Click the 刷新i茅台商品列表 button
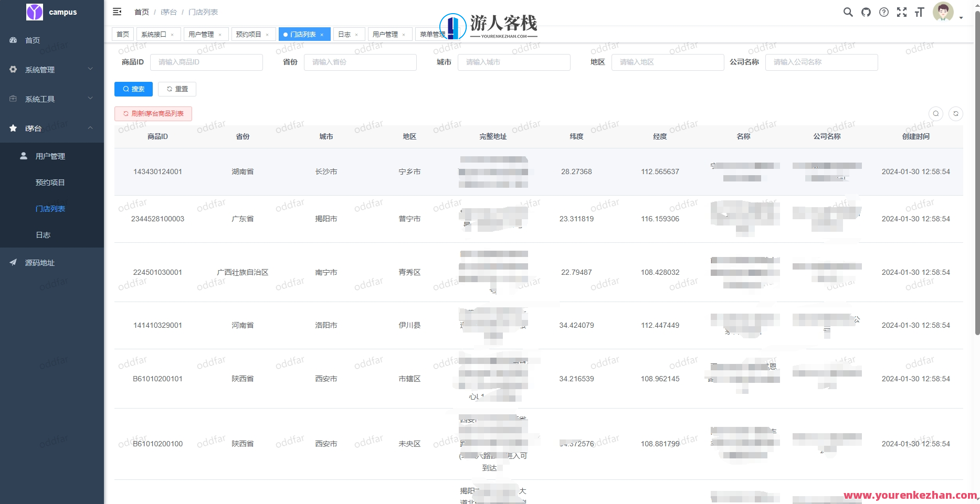The height and width of the screenshot is (504, 980). (x=153, y=113)
